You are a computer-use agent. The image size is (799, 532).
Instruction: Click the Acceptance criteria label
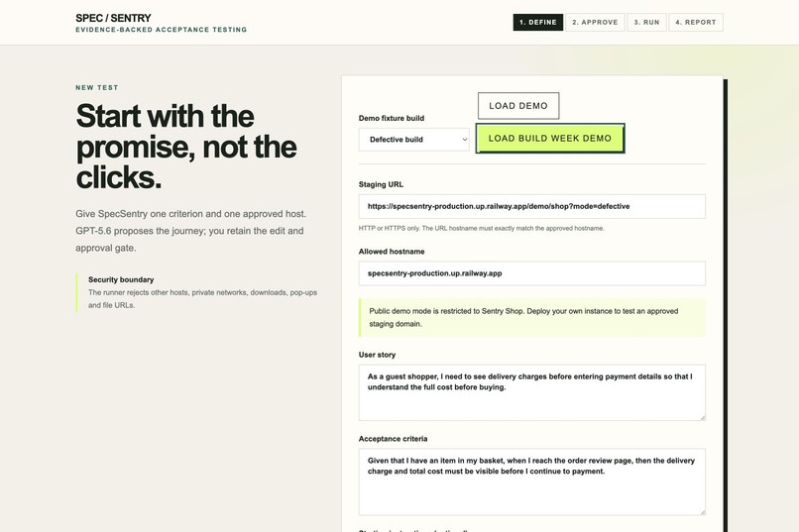[393, 439]
